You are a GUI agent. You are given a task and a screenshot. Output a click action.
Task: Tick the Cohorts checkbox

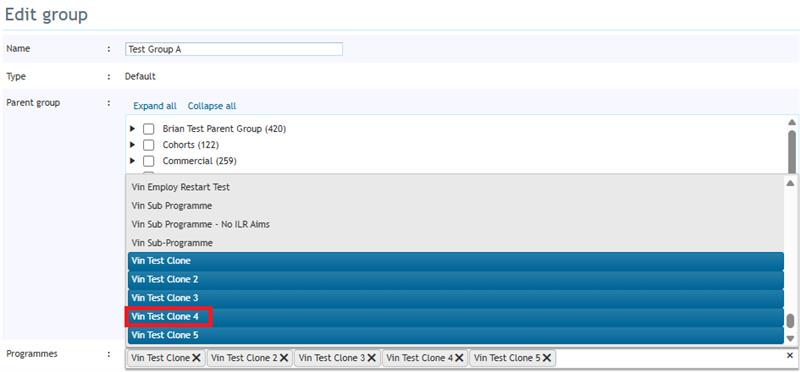click(x=148, y=145)
